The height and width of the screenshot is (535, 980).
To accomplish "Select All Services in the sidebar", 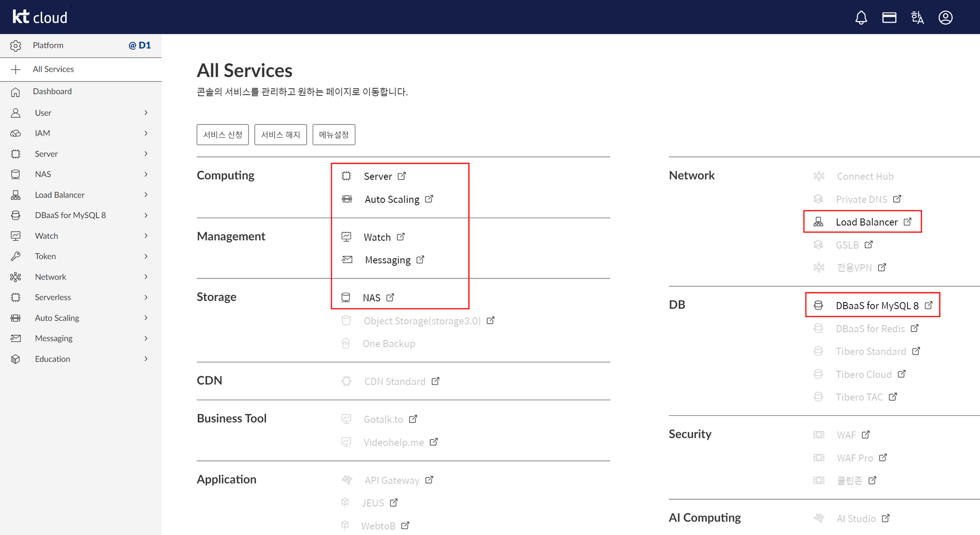I will click(53, 69).
